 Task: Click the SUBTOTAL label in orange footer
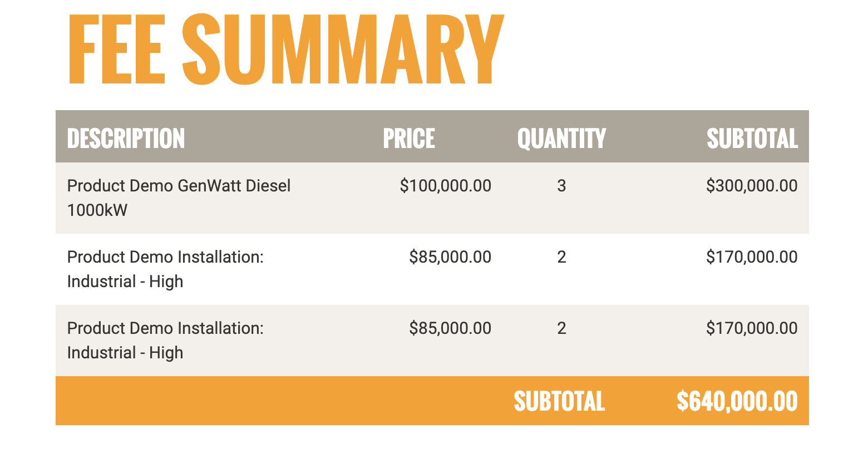click(559, 401)
